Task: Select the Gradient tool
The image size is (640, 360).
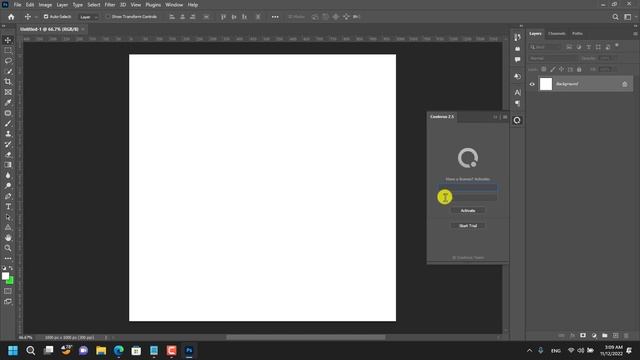Action: point(8,165)
